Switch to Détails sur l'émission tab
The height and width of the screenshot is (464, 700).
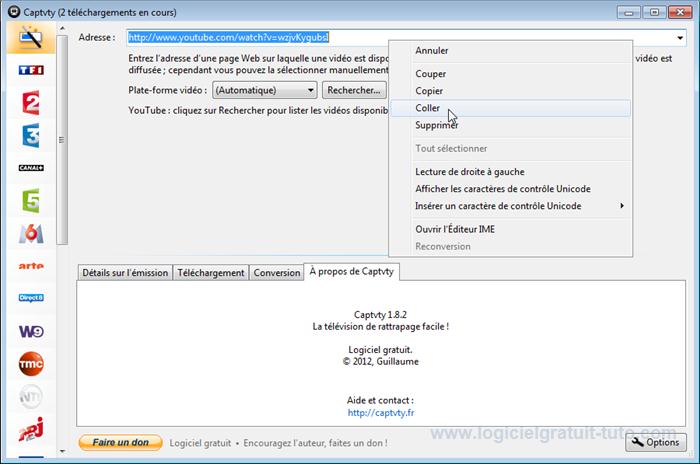pyautogui.click(x=125, y=273)
